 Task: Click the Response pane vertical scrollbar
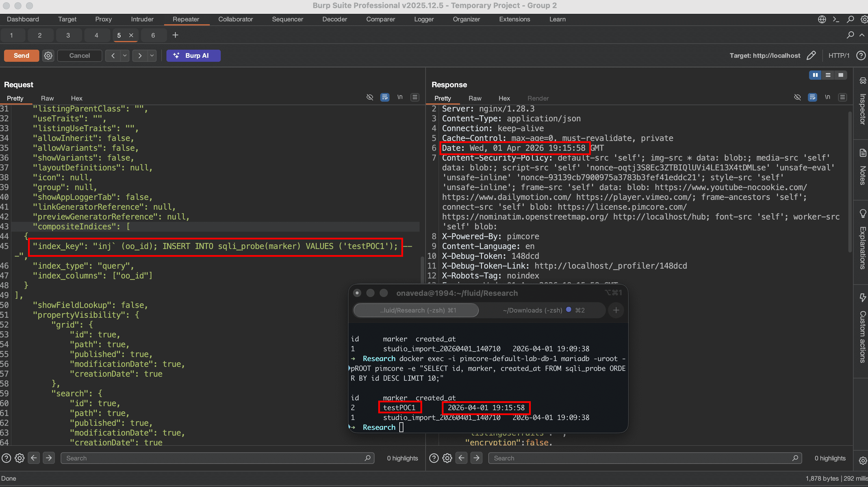(850, 182)
